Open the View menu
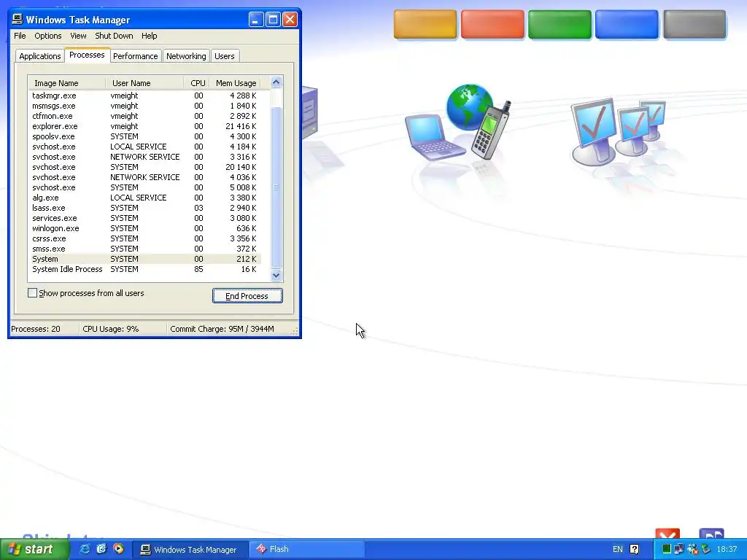The height and width of the screenshot is (560, 747). coord(78,36)
